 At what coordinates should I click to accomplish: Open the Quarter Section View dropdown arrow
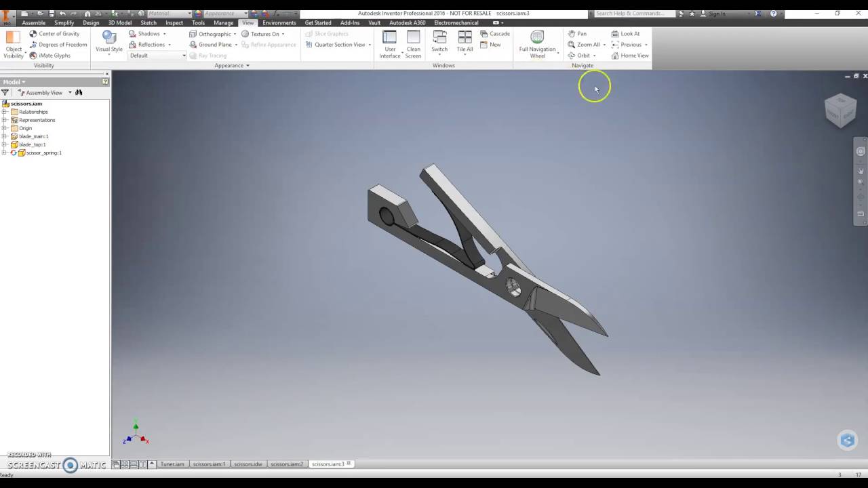(370, 45)
